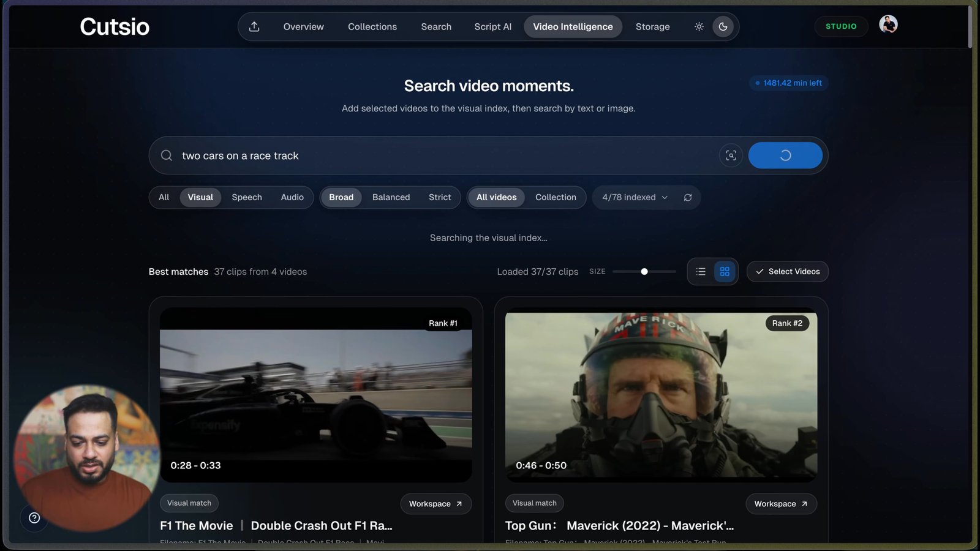Click Visual match tag on Top Gun clip
The height and width of the screenshot is (551, 980).
pyautogui.click(x=535, y=503)
